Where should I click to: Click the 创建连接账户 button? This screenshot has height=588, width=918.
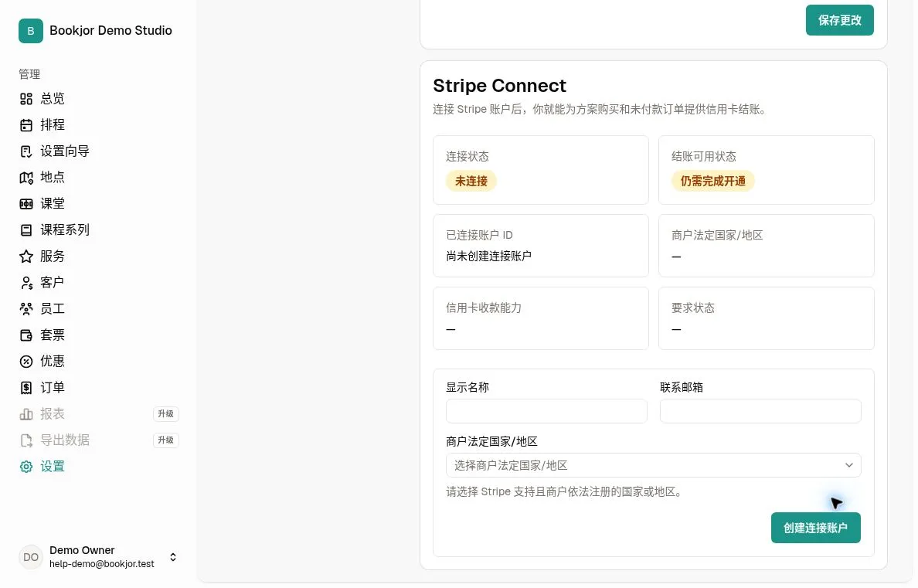pyautogui.click(x=815, y=528)
